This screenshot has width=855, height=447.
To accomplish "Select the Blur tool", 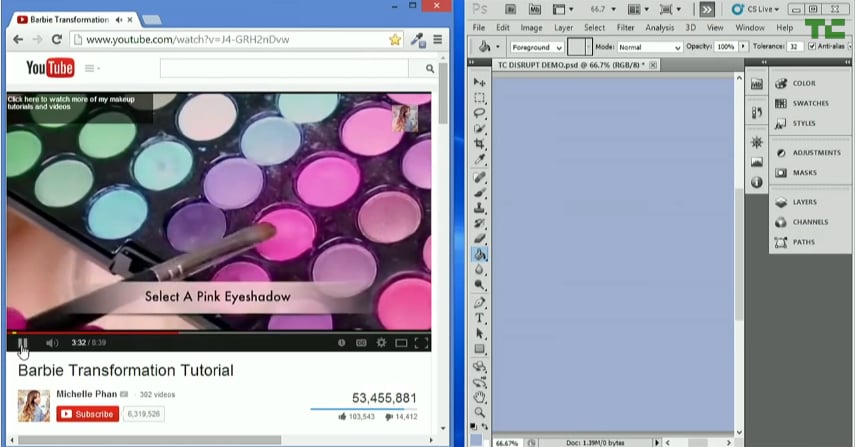I will tap(479, 269).
